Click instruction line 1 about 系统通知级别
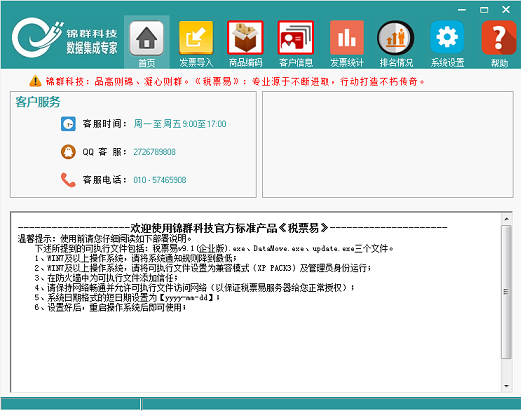This screenshot has height=411, width=521. pos(136,258)
